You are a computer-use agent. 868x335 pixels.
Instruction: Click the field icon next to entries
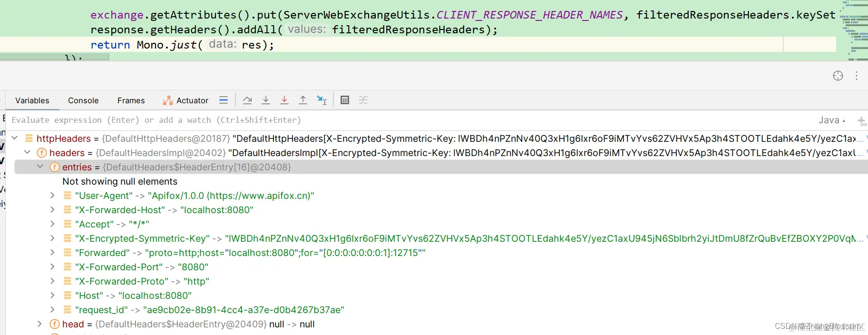[x=55, y=167]
